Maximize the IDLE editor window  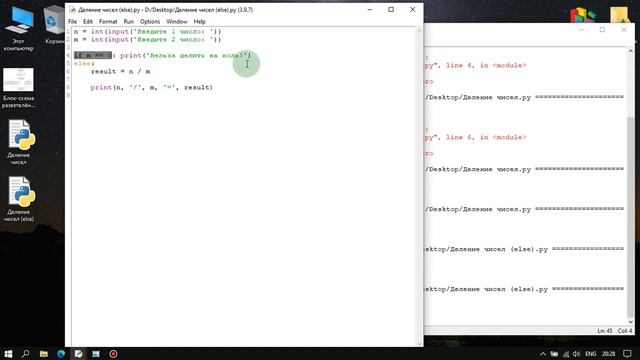pyautogui.click(x=391, y=9)
